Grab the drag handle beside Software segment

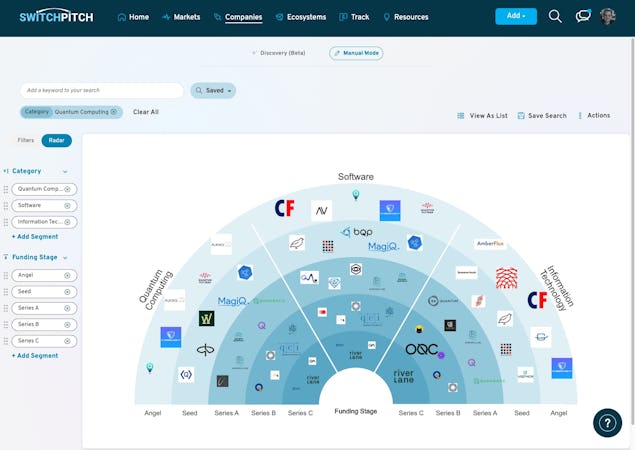(x=6, y=206)
